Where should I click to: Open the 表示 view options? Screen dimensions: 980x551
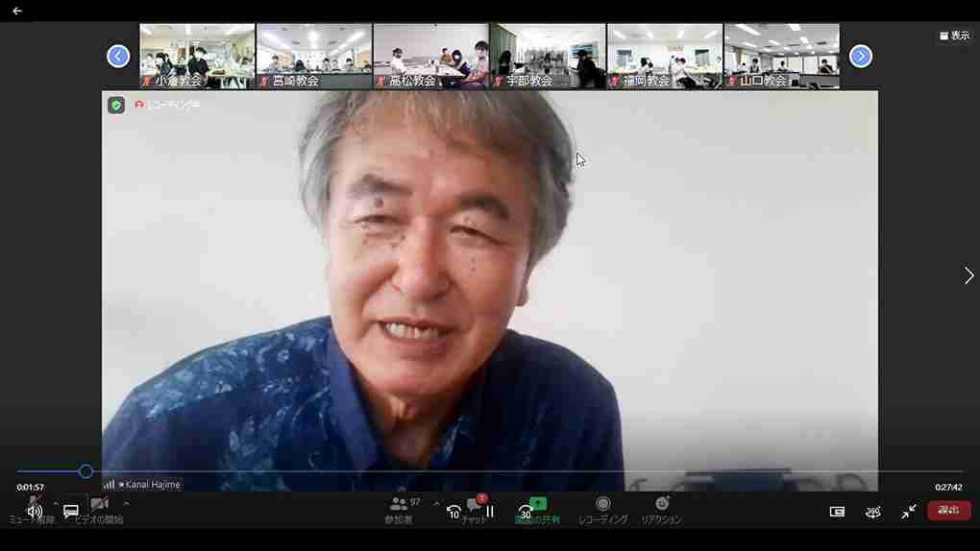tap(954, 36)
